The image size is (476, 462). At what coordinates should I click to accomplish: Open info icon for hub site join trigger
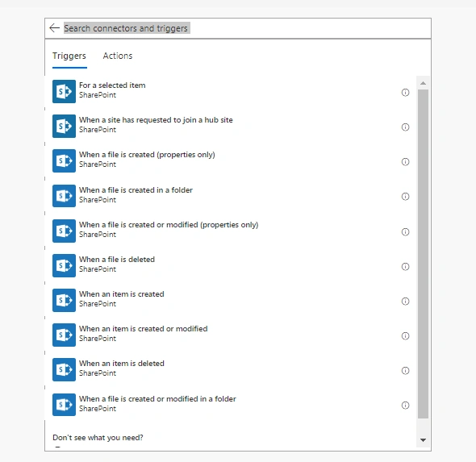(x=405, y=127)
